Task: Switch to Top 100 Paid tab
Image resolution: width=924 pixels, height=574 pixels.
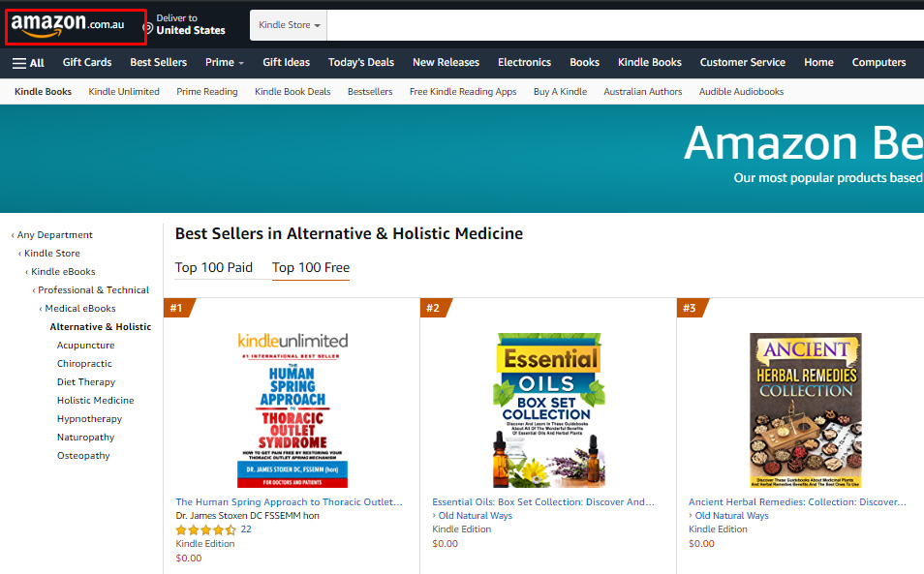Action: 214,268
